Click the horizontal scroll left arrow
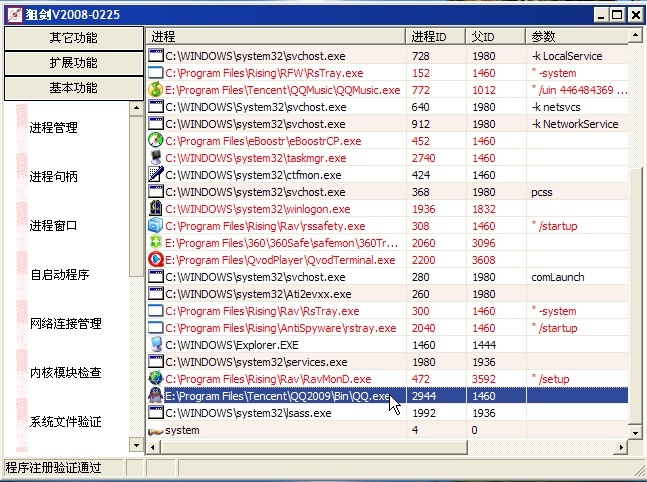 click(153, 447)
